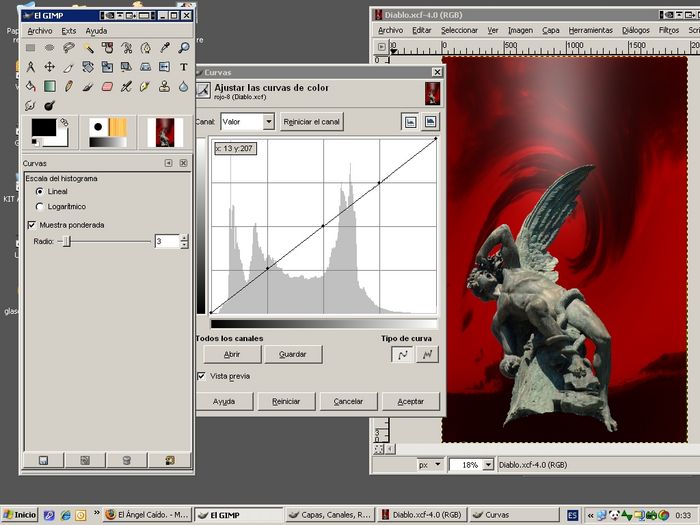Click Cancelar button in Curvas
700x525 pixels.
348,401
